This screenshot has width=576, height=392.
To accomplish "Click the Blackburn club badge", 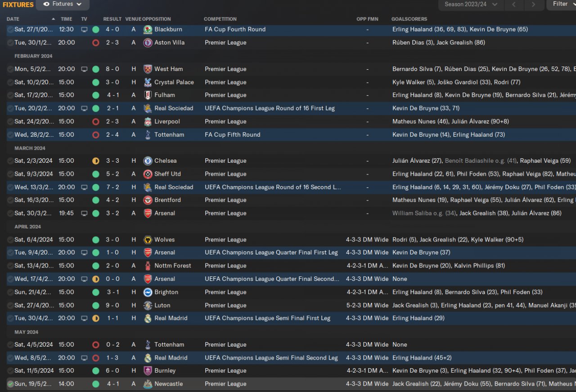I will click(148, 30).
